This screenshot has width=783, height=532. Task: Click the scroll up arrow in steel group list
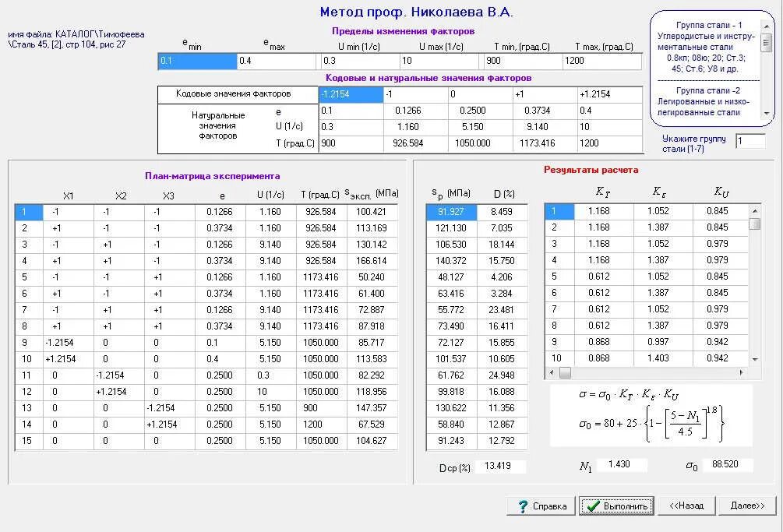click(766, 26)
